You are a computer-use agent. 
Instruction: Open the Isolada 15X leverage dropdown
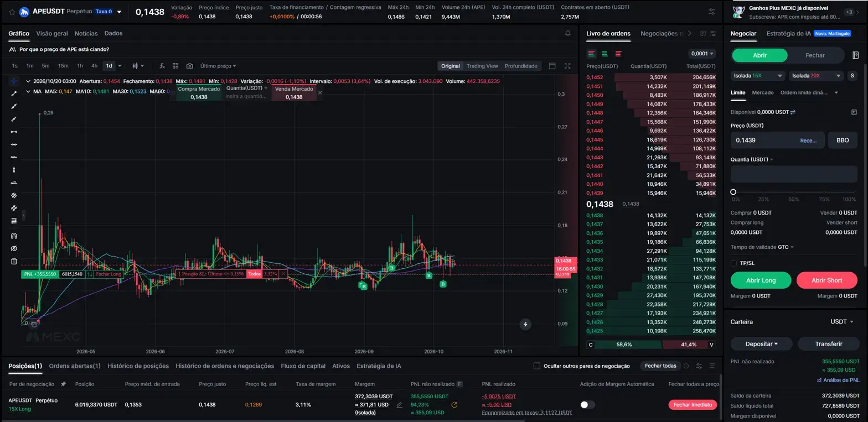[x=758, y=76]
